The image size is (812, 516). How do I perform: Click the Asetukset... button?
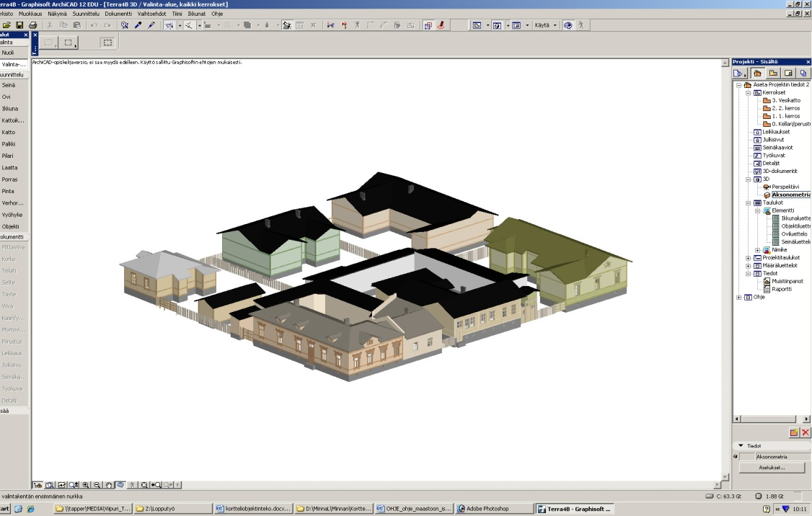[x=772, y=467]
